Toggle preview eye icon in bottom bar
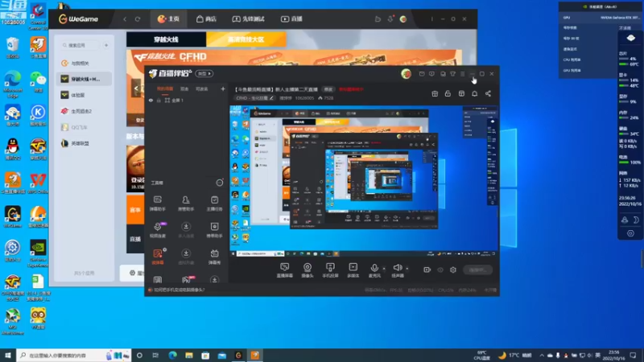Viewport: 644px width, 362px height. [440, 269]
